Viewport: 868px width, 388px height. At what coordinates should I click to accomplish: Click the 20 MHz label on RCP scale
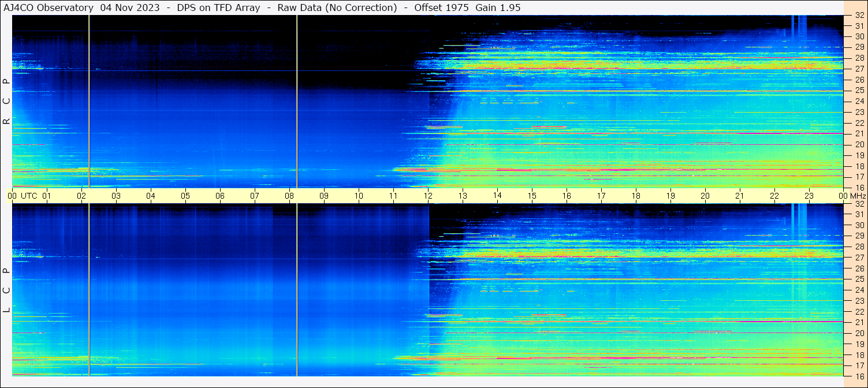859,144
